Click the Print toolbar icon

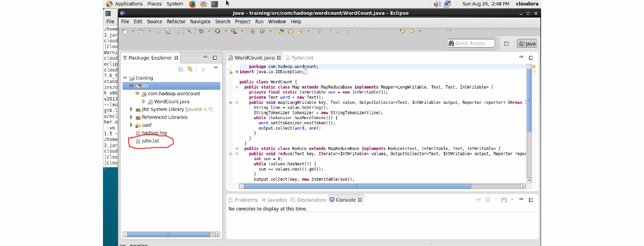[x=177, y=31]
